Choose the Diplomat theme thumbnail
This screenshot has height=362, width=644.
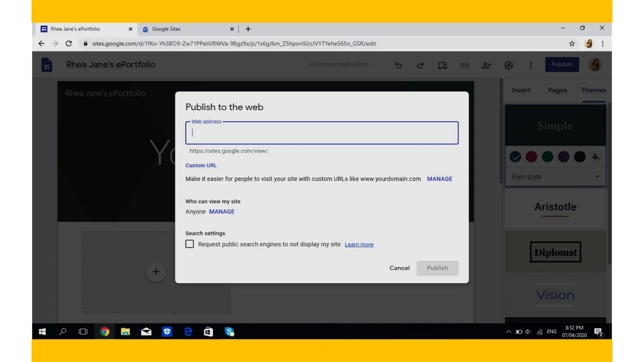point(555,252)
